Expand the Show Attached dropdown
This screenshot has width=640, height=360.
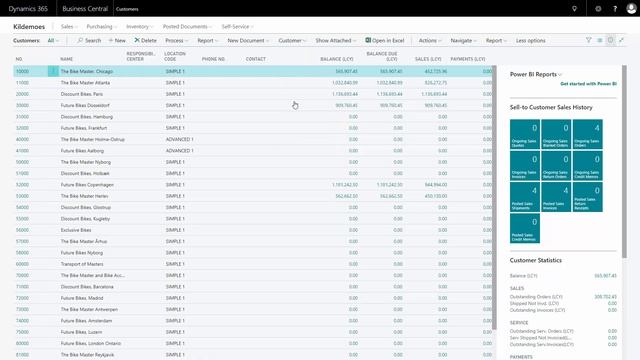coord(336,40)
